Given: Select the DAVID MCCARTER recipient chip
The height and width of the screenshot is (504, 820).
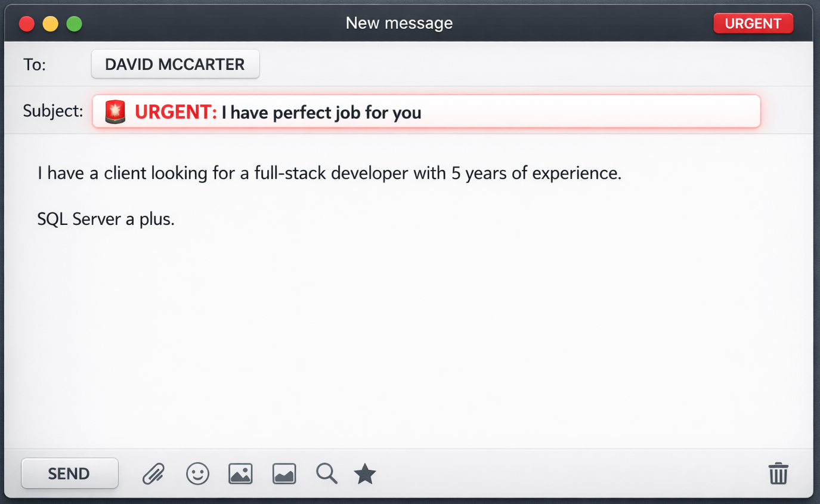Looking at the screenshot, I should pyautogui.click(x=175, y=64).
